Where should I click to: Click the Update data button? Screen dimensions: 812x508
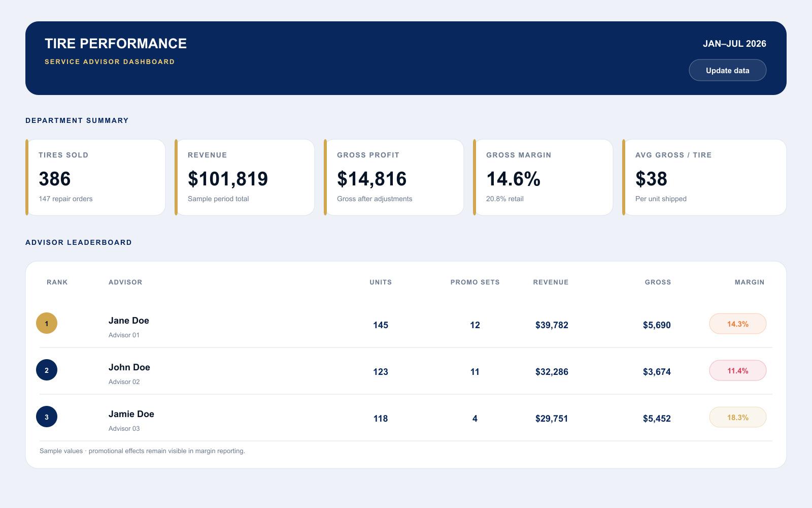[727, 70]
